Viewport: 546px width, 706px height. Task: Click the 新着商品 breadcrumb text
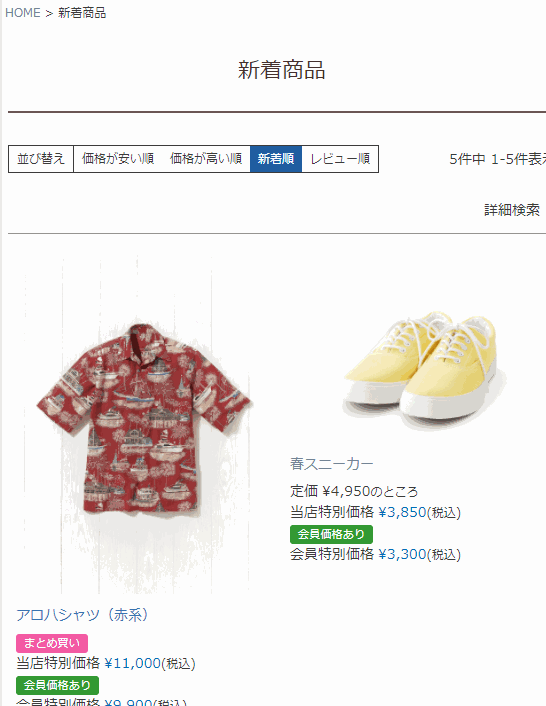82,13
